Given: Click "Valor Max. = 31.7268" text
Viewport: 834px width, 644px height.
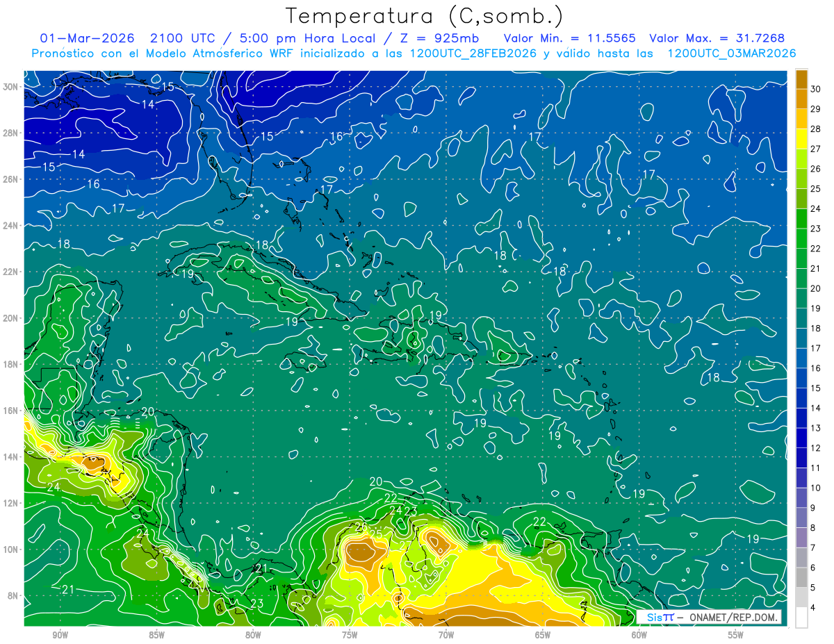Looking at the screenshot, I should click(717, 39).
